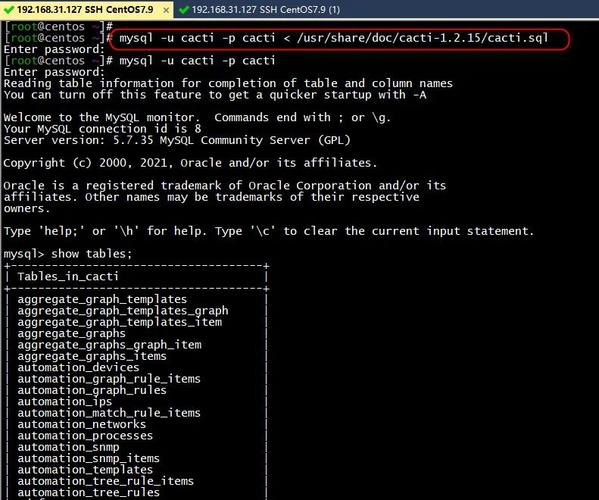Click the second 'mysql -u cacti -p cacti' command line

[x=197, y=61]
